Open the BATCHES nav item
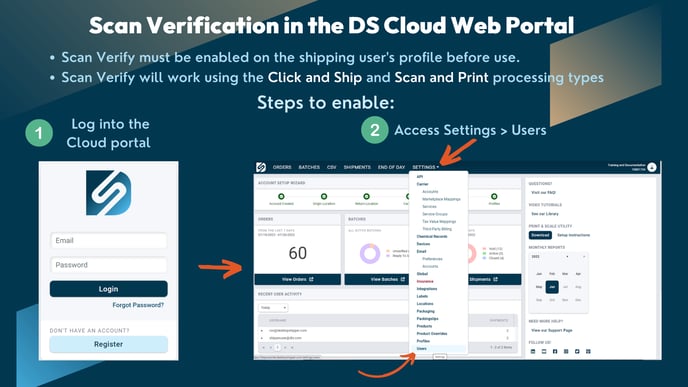Image resolution: width=688 pixels, height=387 pixels. 309,167
